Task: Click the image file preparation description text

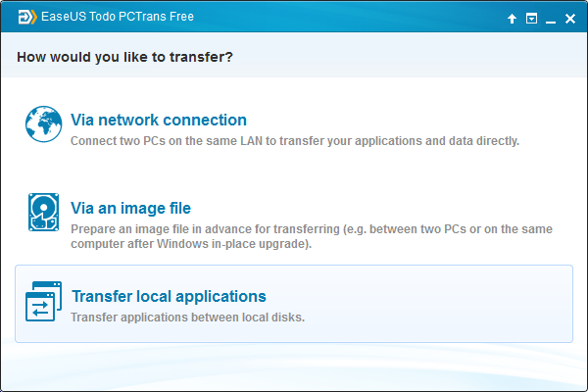Action: click(312, 236)
